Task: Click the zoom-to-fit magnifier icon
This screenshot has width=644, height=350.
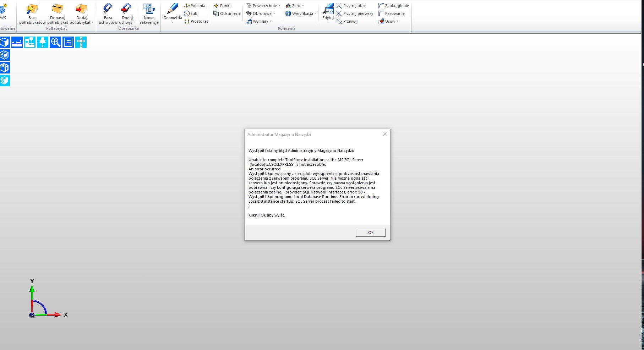Action: [55, 42]
